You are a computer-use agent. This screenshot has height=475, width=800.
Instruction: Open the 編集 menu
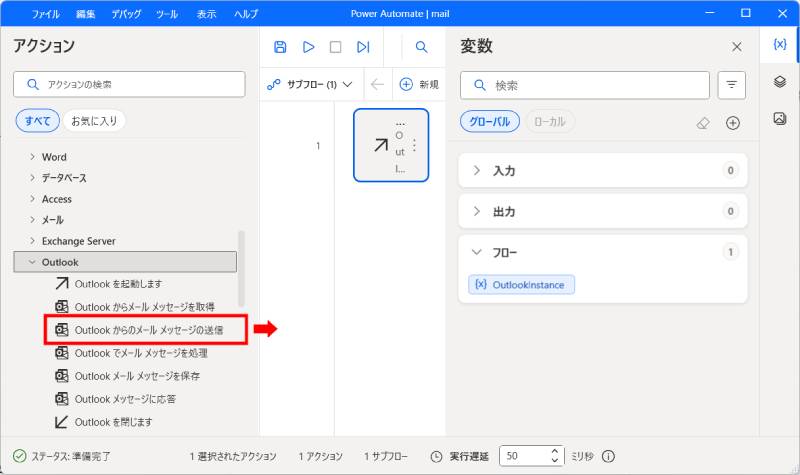pos(86,14)
